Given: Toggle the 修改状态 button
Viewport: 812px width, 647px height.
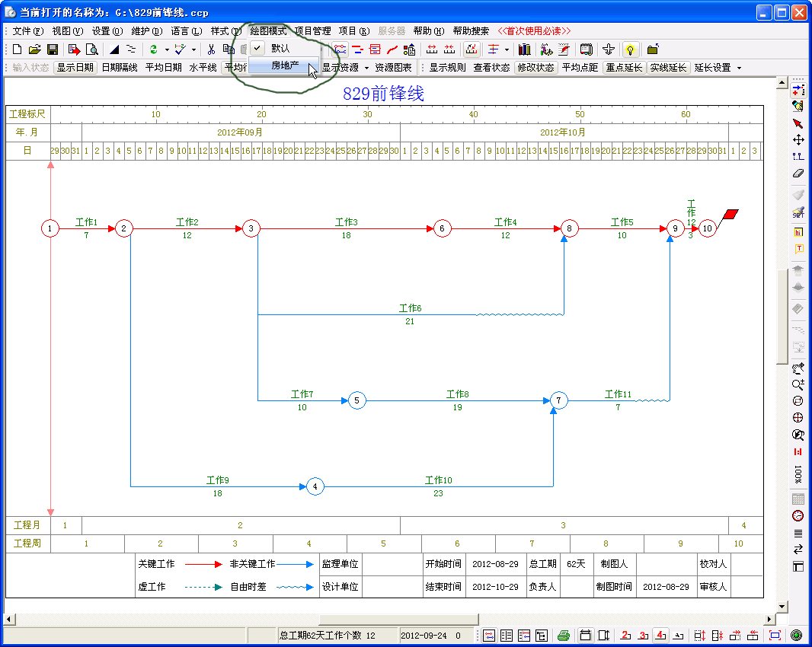Looking at the screenshot, I should pyautogui.click(x=535, y=67).
